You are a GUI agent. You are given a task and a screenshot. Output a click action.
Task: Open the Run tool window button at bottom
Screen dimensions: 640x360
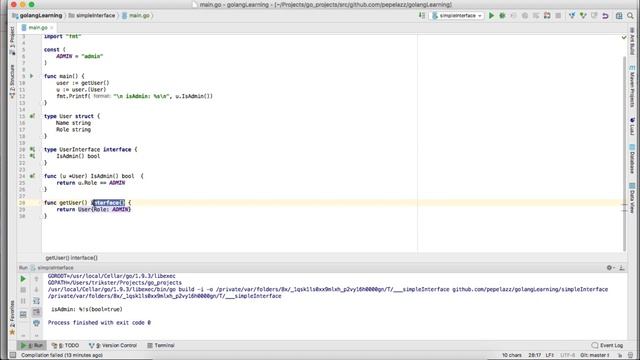tap(31, 345)
